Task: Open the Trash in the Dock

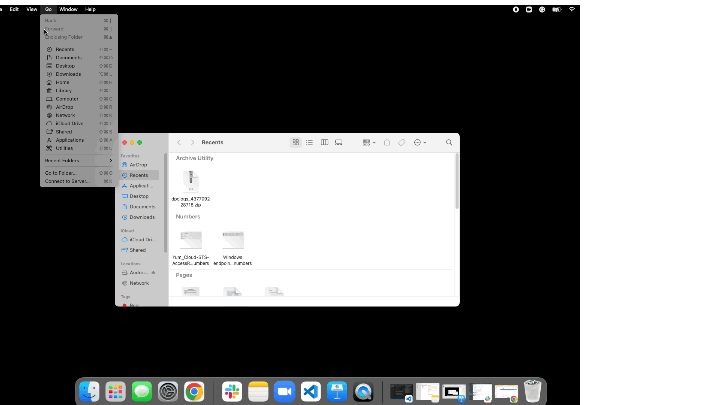Action: click(533, 391)
